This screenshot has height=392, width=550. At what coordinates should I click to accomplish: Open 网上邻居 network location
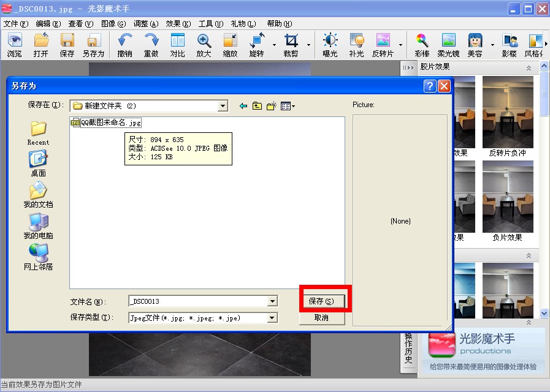coord(38,257)
